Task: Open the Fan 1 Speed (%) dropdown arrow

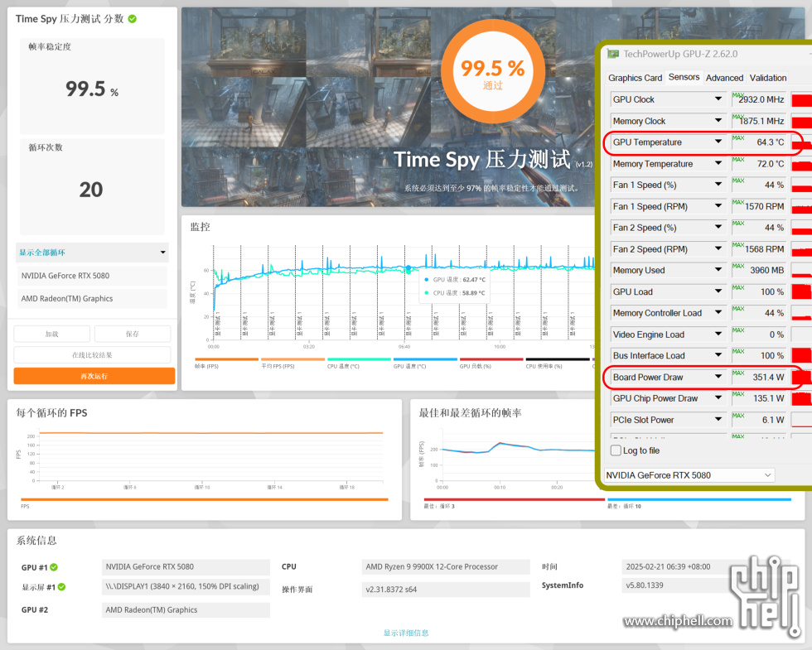Action: [718, 184]
